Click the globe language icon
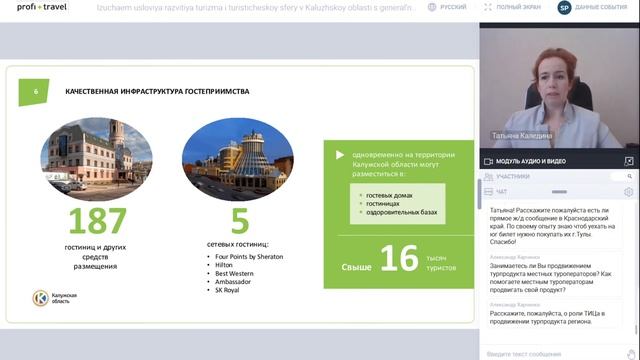The height and width of the screenshot is (360, 640). tap(432, 7)
